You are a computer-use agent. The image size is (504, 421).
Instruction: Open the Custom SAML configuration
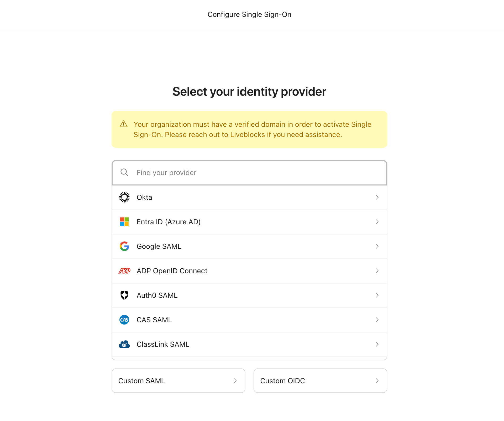(178, 381)
